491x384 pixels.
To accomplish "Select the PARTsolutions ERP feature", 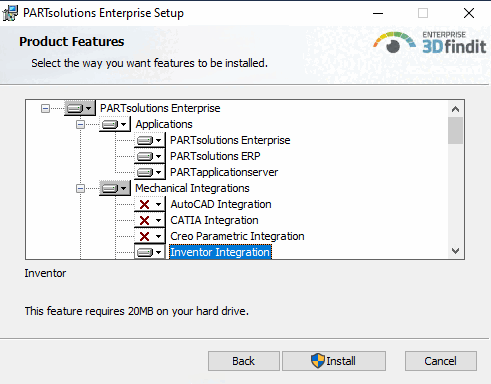I will (215, 156).
